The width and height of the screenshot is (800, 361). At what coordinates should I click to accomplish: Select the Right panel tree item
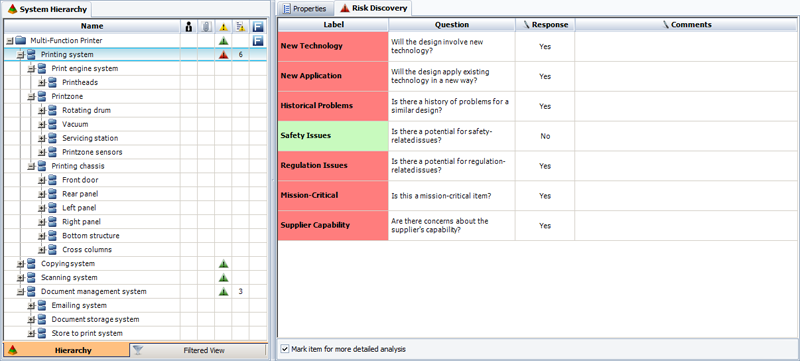click(x=81, y=222)
